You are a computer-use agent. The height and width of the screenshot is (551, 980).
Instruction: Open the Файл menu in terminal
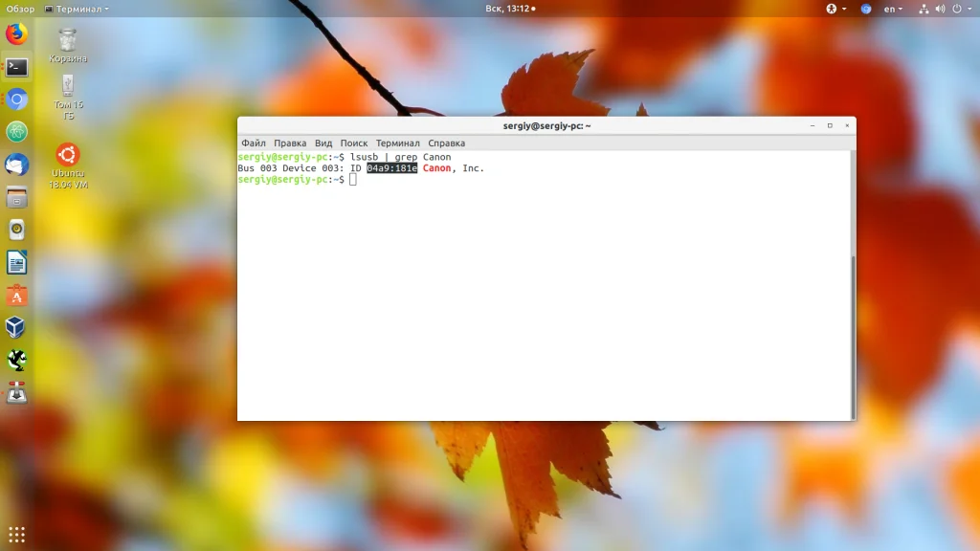pyautogui.click(x=253, y=143)
